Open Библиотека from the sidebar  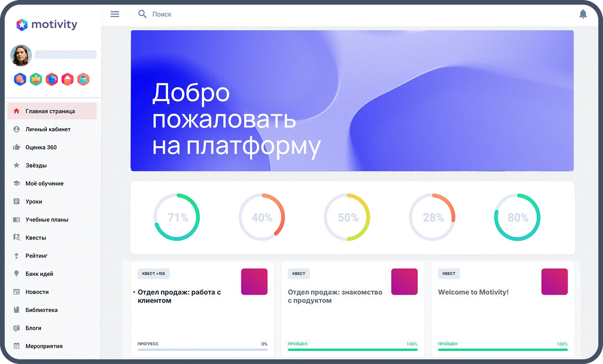[x=41, y=310]
